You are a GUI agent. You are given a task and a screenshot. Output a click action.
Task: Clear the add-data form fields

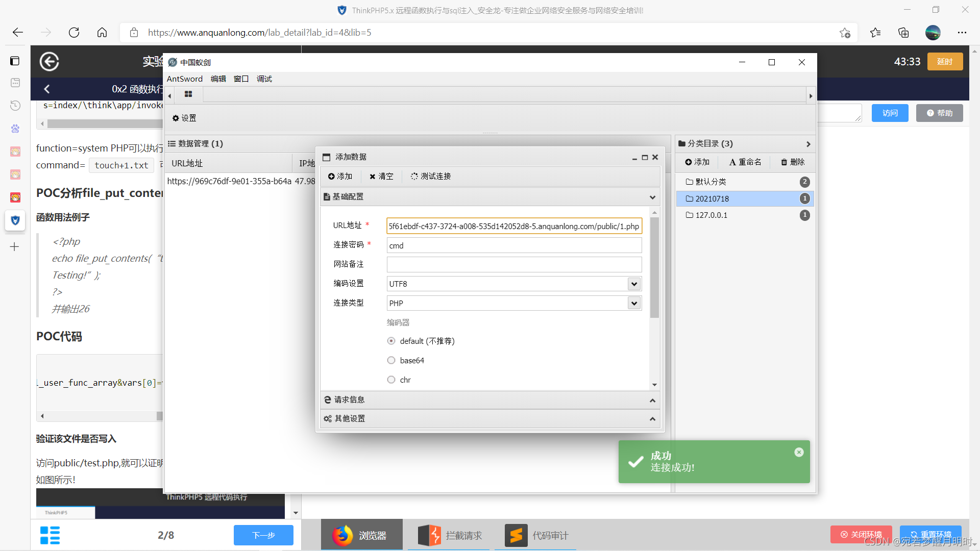pyautogui.click(x=381, y=177)
